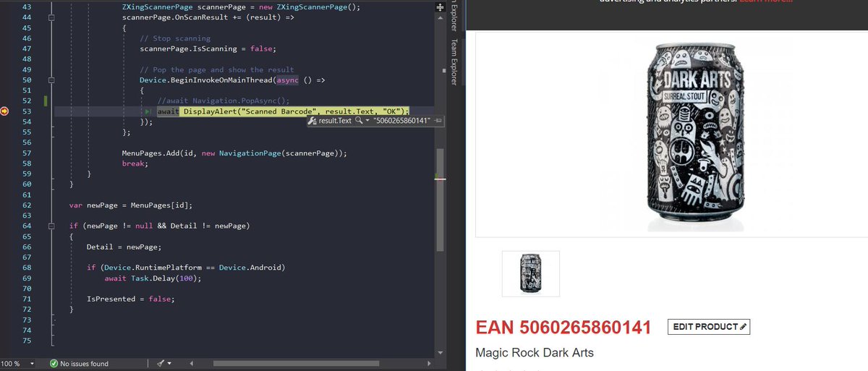Click result.Text label in the datatip

pyautogui.click(x=335, y=121)
